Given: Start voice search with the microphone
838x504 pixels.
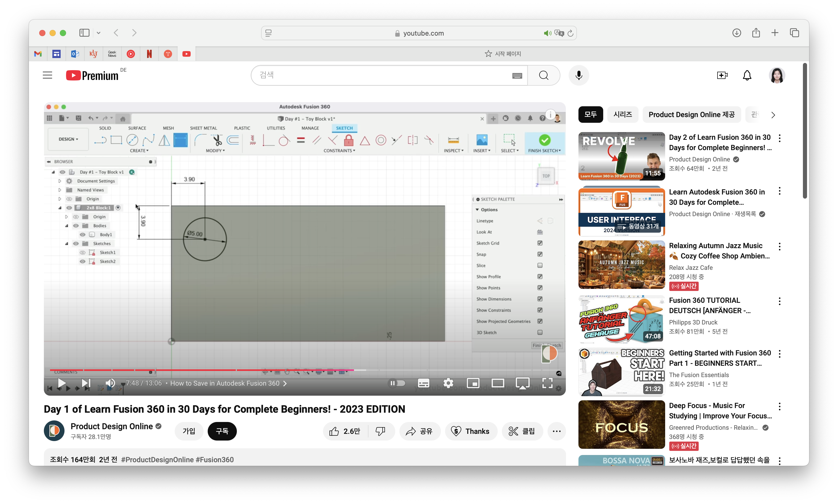Looking at the screenshot, I should [579, 75].
